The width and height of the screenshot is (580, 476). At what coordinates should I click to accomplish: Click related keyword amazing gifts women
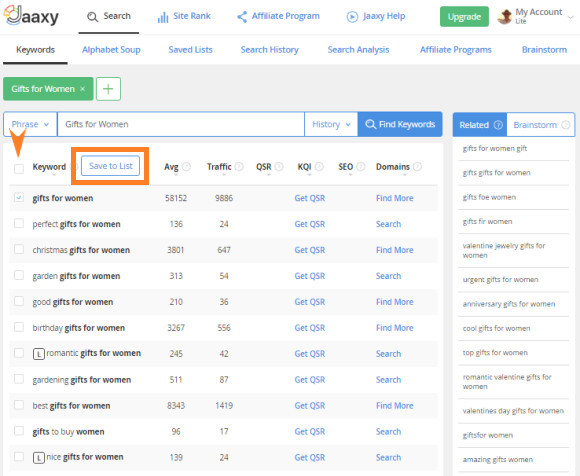point(498,459)
